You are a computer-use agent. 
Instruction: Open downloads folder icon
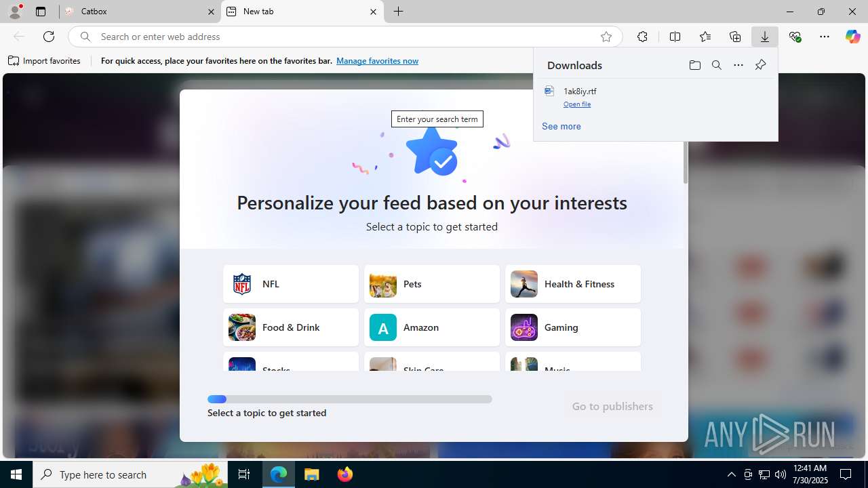pyautogui.click(x=694, y=65)
